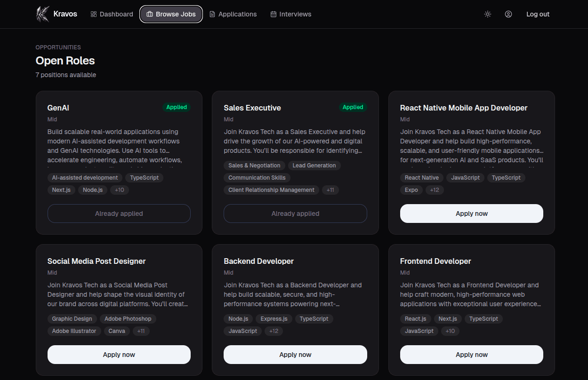The height and width of the screenshot is (380, 588).
Task: Click Next.js tag on Frontend Developer card
Action: click(448, 319)
